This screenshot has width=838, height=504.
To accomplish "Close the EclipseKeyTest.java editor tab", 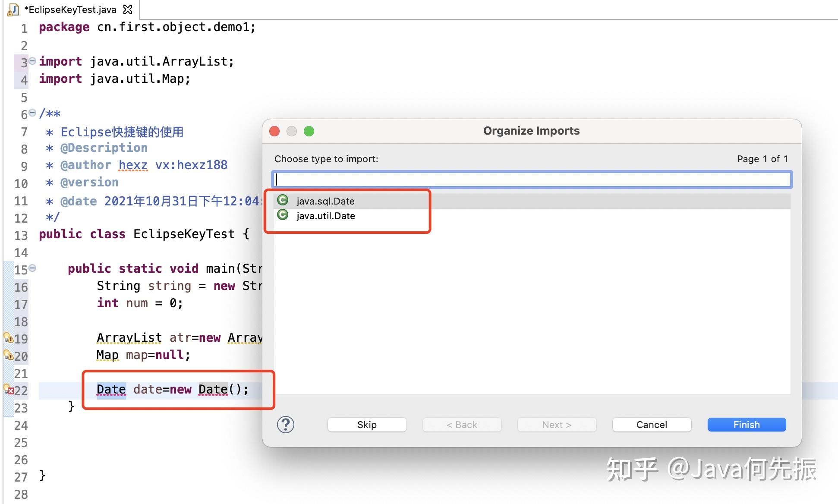I will click(x=128, y=9).
